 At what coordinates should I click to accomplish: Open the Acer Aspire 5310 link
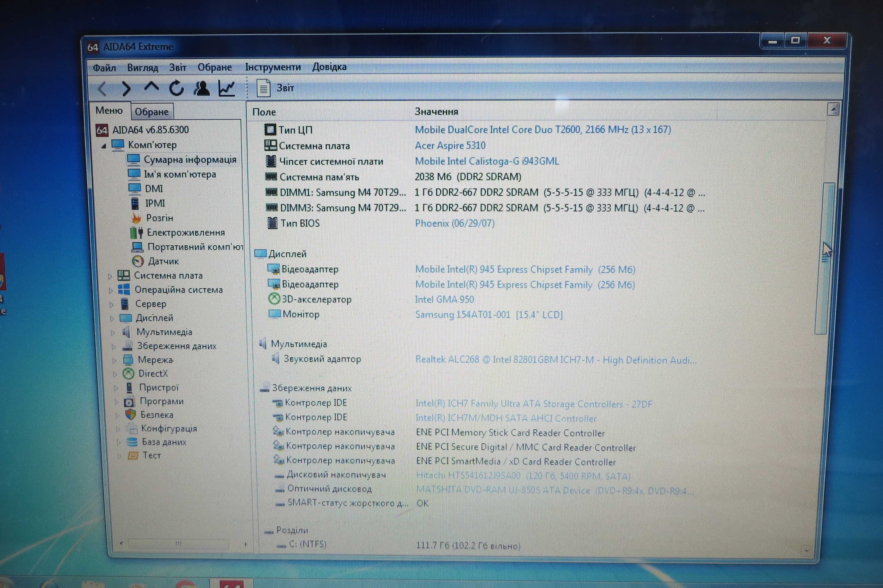[450, 145]
